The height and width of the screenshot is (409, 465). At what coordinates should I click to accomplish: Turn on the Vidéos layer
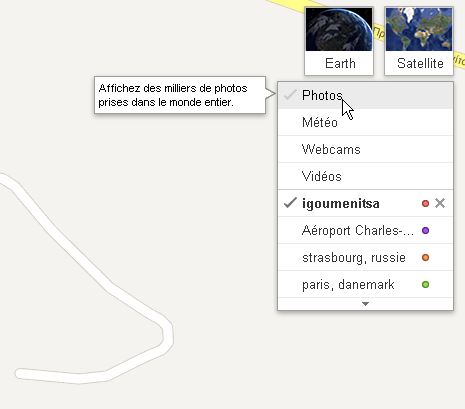pyautogui.click(x=365, y=176)
